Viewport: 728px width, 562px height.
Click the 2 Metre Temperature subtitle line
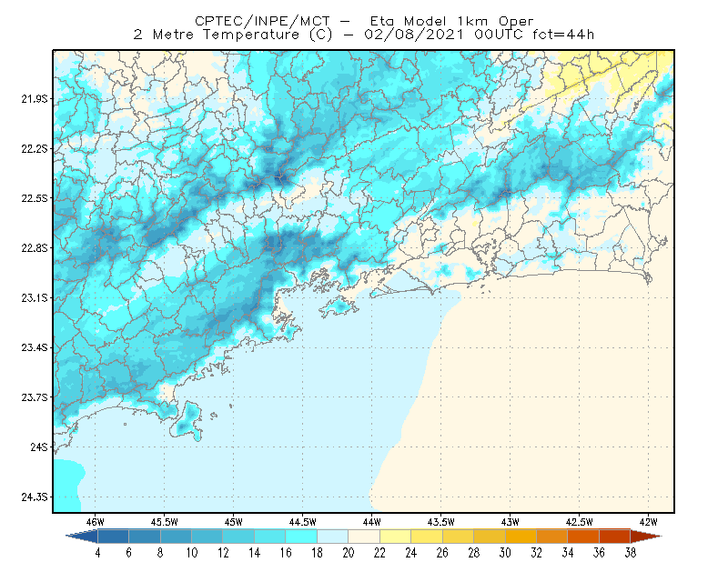coord(363,35)
